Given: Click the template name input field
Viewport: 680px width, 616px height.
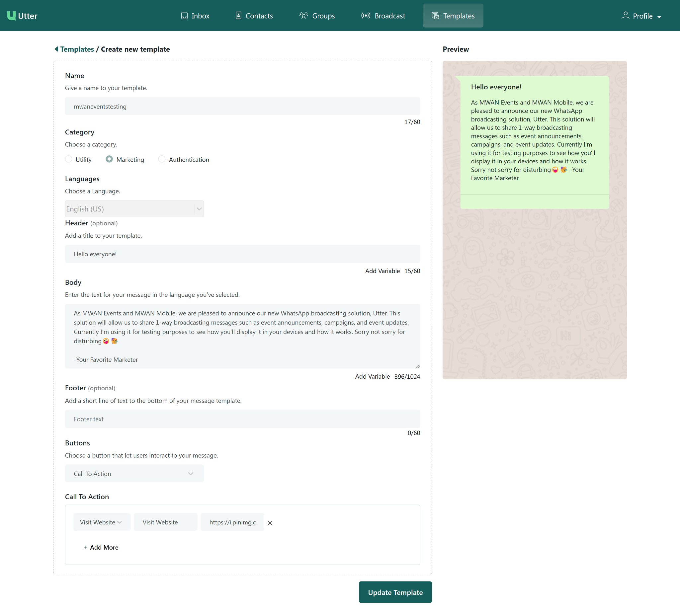Looking at the screenshot, I should click(x=242, y=106).
